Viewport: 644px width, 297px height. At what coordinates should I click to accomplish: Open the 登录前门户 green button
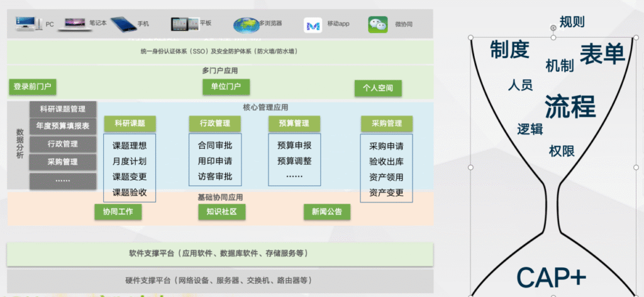tap(32, 87)
